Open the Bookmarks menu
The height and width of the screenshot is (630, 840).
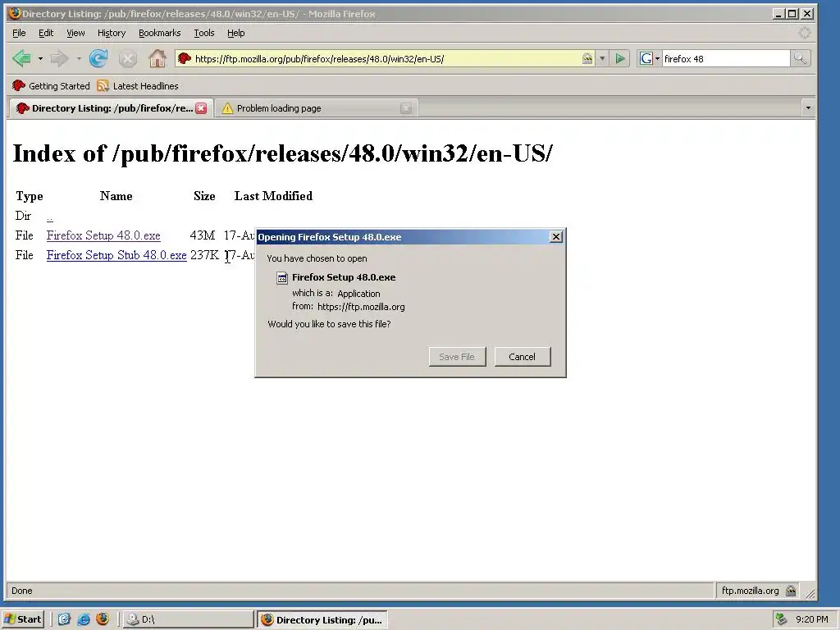160,33
